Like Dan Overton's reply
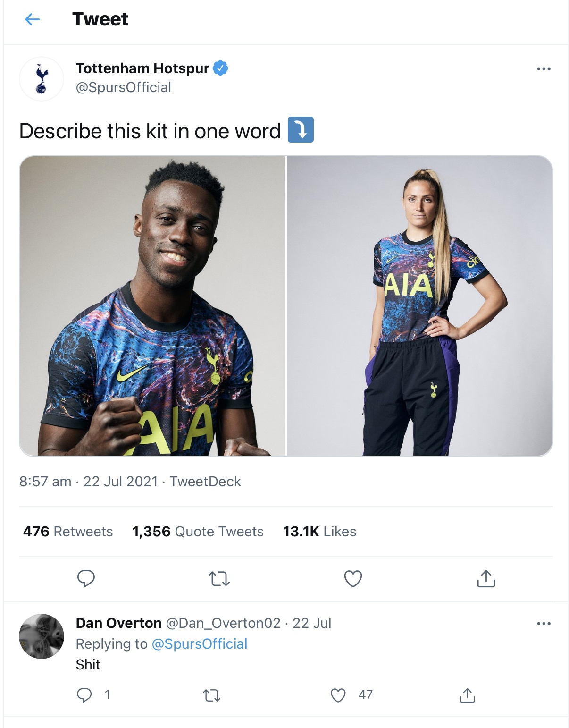The height and width of the screenshot is (728, 569). (x=338, y=695)
